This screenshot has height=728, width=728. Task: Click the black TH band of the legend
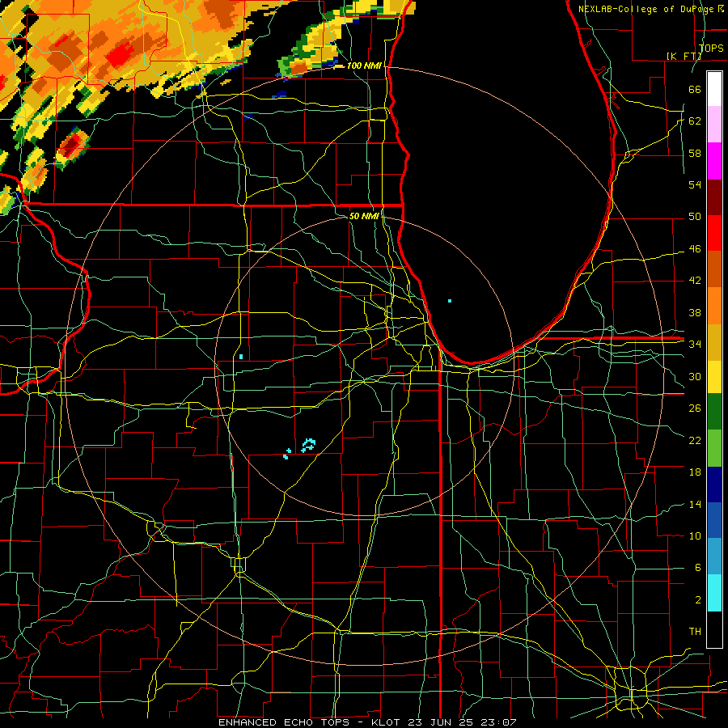click(x=714, y=629)
